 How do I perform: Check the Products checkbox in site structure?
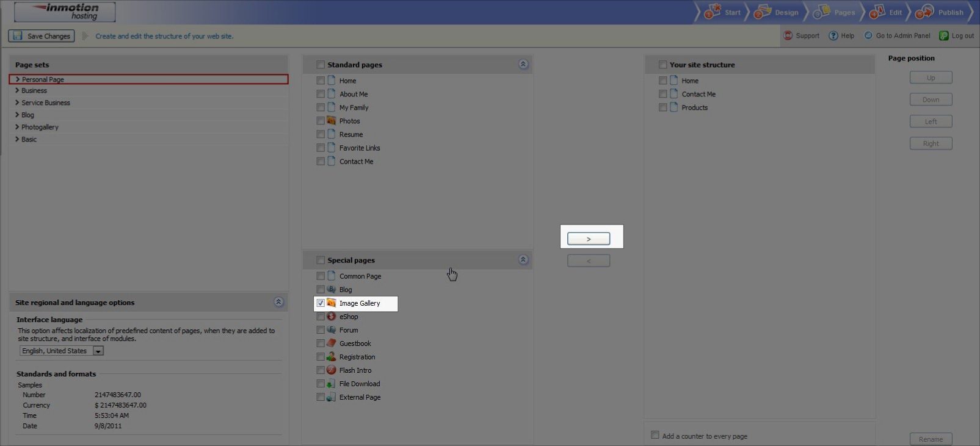(x=662, y=107)
